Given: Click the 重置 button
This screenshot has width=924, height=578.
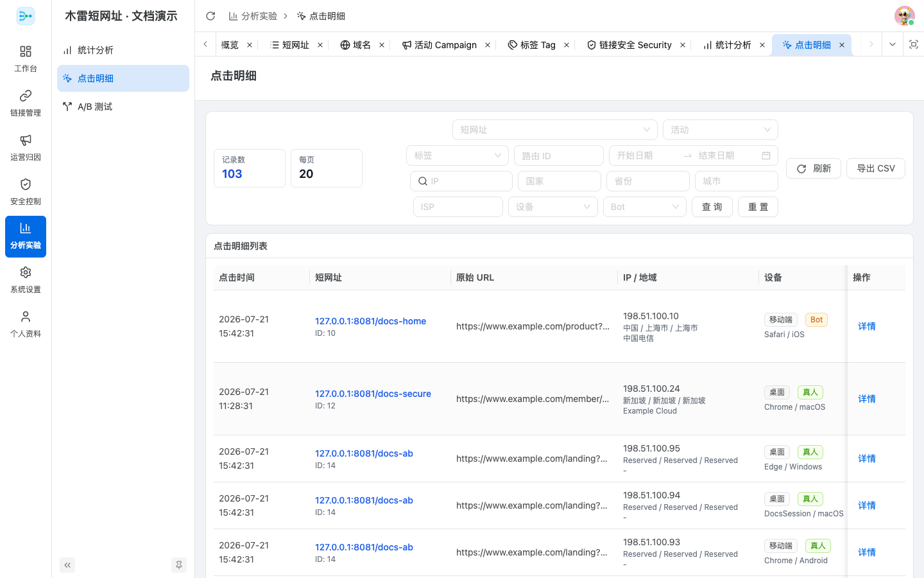Looking at the screenshot, I should [x=758, y=207].
